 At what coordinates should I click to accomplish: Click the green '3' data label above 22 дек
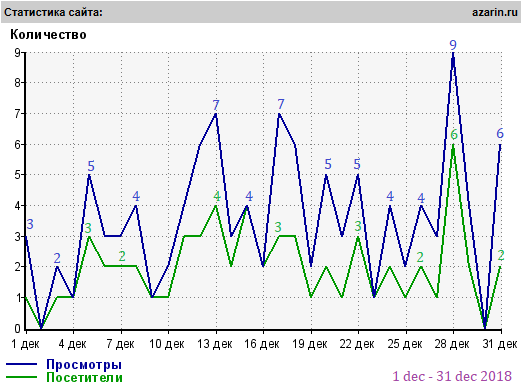[358, 226]
